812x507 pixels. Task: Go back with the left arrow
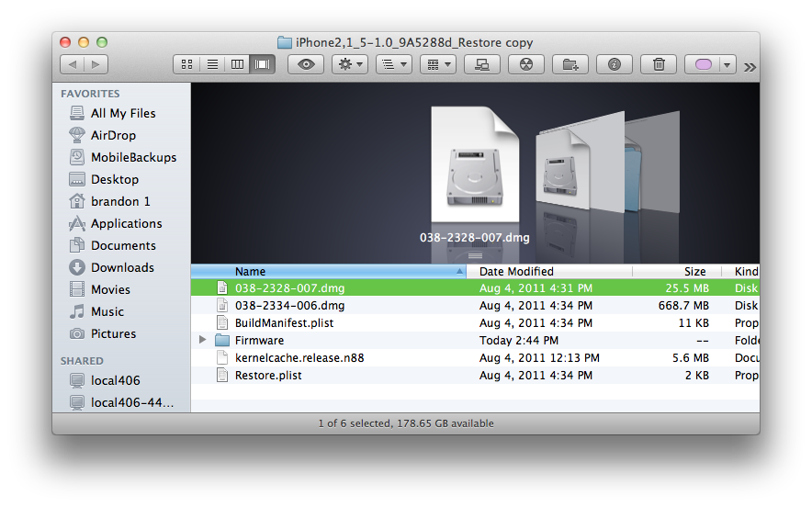(73, 64)
